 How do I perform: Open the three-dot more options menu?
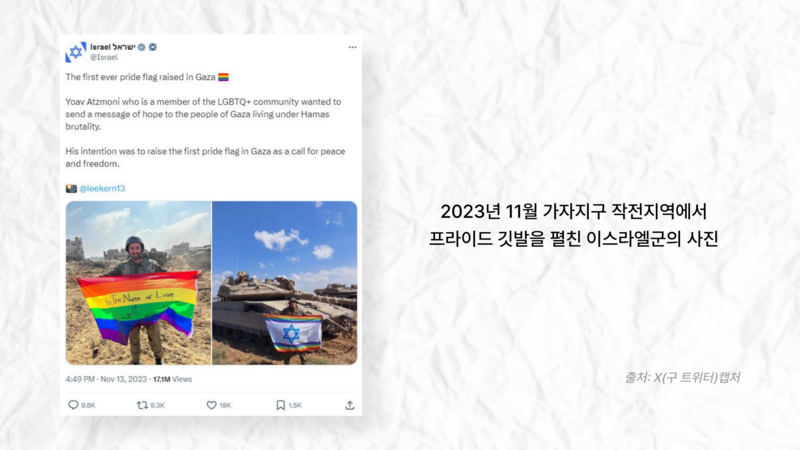pos(353,47)
